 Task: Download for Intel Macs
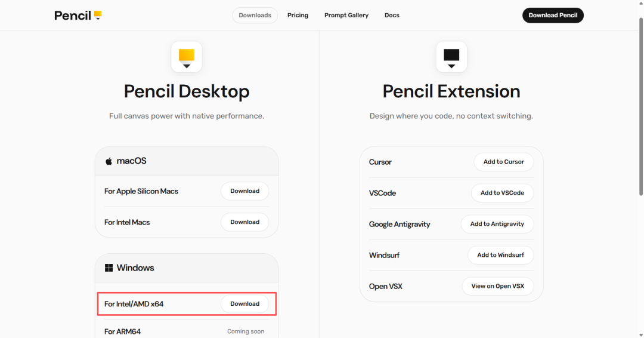245,222
